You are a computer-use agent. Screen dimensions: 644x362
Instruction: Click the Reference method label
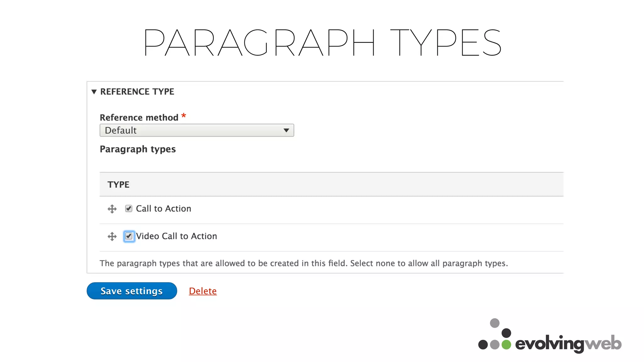tap(139, 118)
